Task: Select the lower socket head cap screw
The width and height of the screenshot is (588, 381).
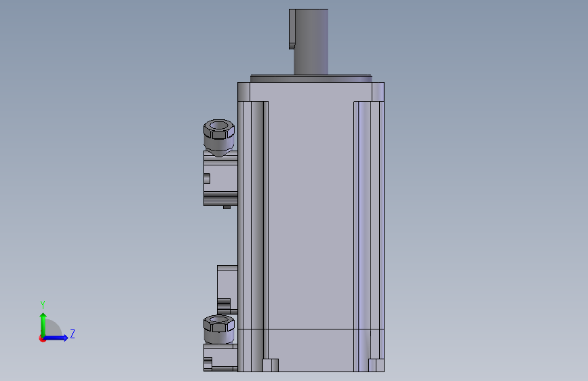Action: pyautogui.click(x=219, y=329)
